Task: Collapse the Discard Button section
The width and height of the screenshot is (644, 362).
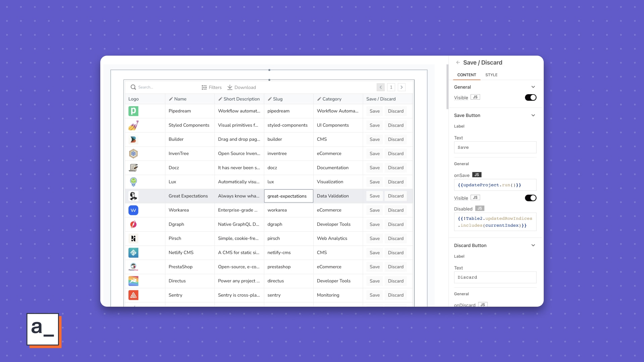Action: coord(533,245)
